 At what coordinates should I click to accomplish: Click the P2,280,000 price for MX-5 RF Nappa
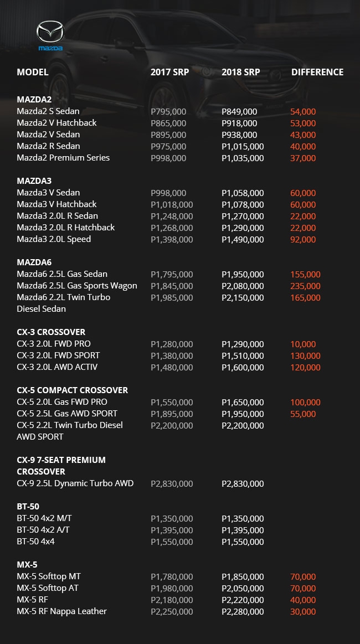pos(243,611)
